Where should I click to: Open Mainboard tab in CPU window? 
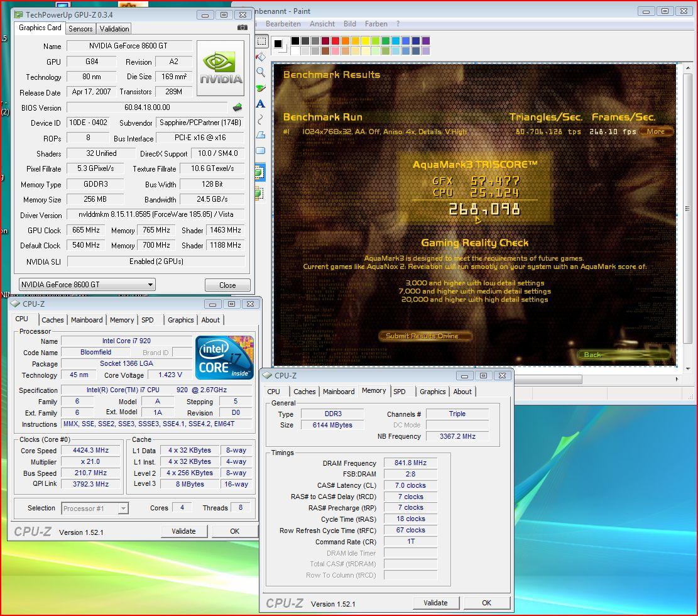[87, 320]
